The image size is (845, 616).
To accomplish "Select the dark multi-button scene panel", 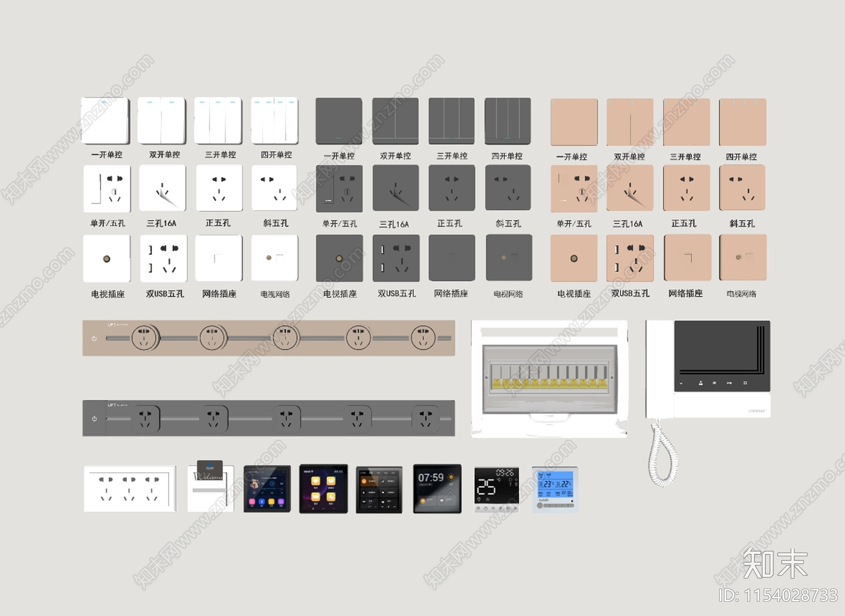I will tap(379, 490).
